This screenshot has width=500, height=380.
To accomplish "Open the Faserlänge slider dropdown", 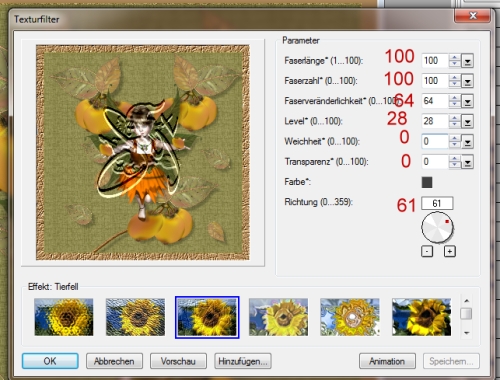I will pos(467,61).
